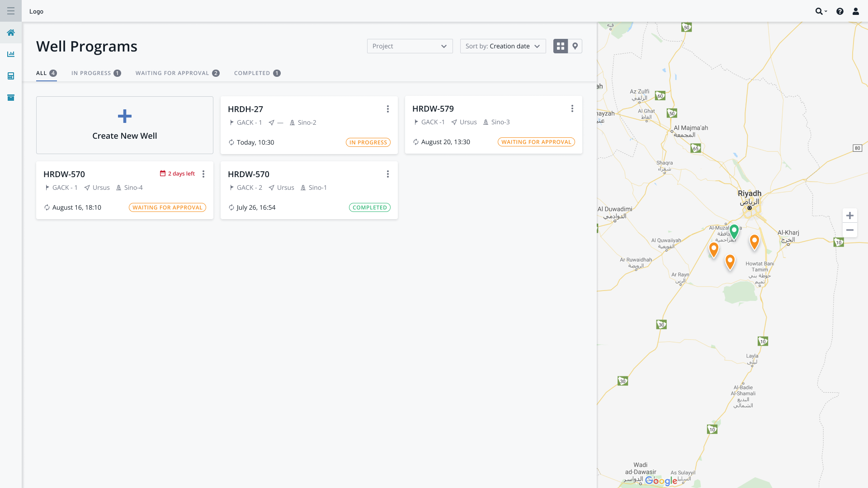Select the ALL tab
The width and height of the screenshot is (868, 488).
pos(47,73)
